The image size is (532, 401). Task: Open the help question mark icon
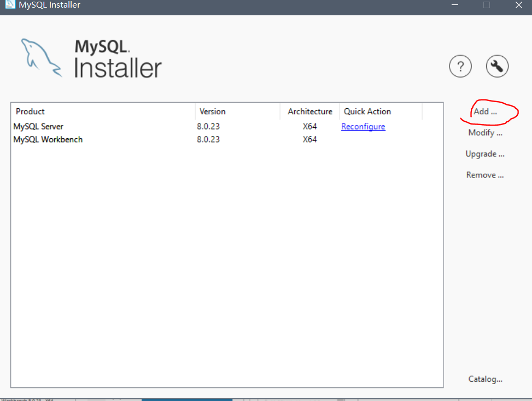pyautogui.click(x=460, y=66)
